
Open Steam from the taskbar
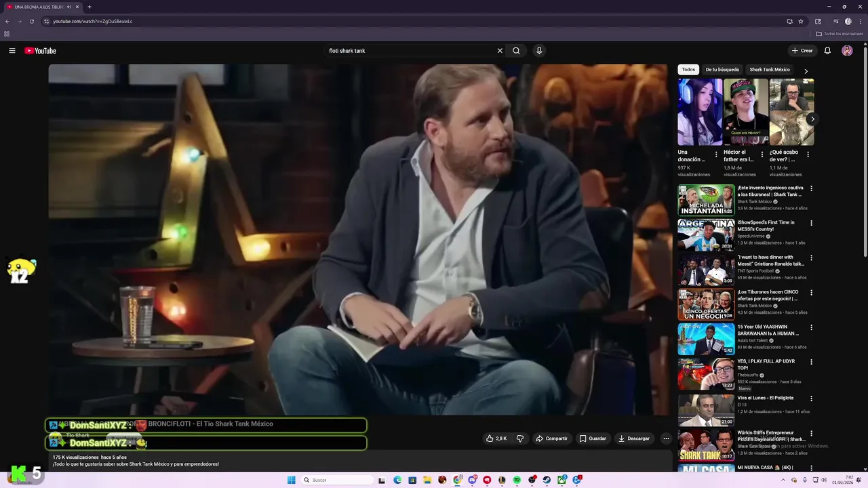coord(547,480)
